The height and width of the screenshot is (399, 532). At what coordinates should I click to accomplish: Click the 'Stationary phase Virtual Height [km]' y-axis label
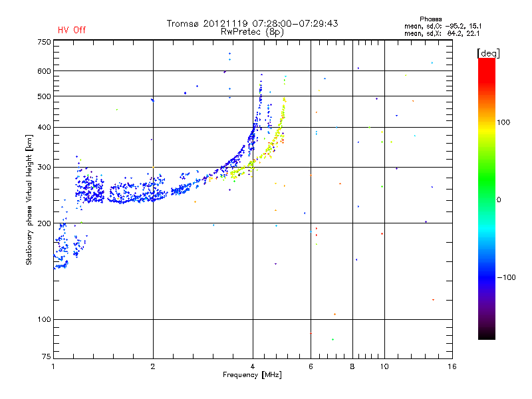29,200
